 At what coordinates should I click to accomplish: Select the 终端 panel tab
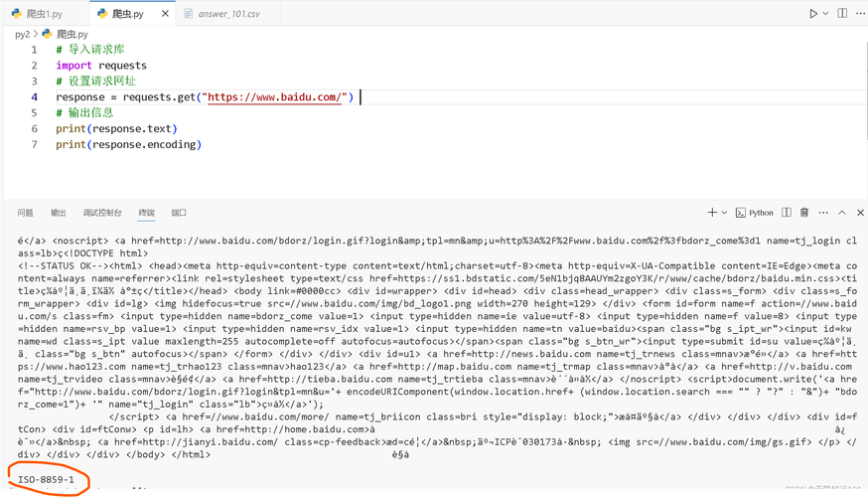click(146, 213)
